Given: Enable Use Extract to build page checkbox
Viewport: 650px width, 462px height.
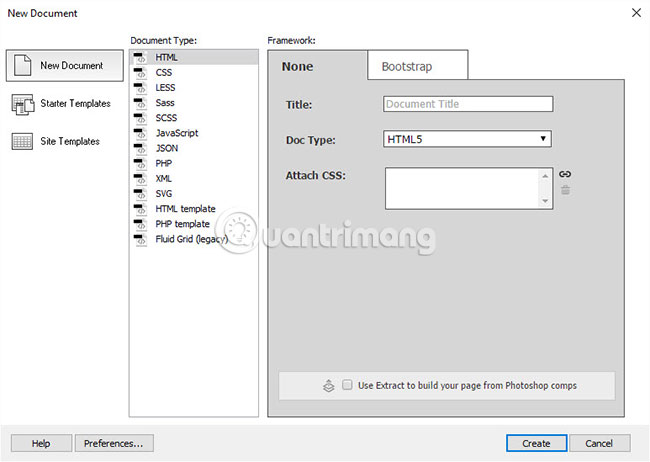Looking at the screenshot, I should 347,385.
